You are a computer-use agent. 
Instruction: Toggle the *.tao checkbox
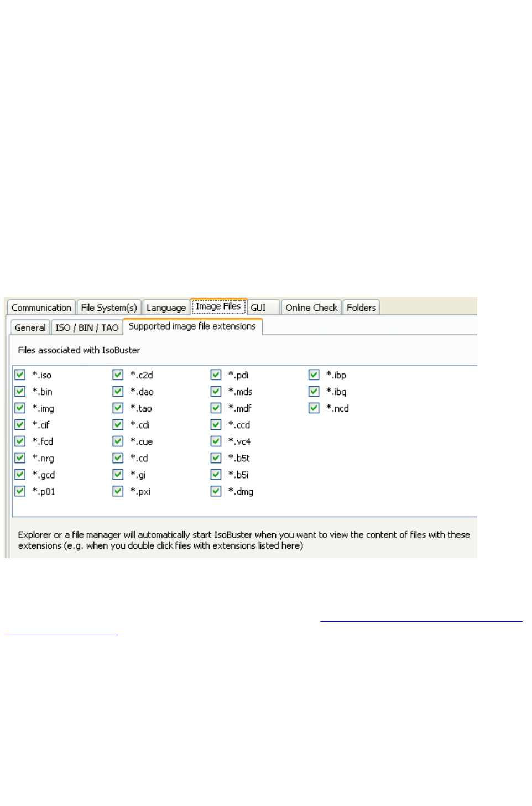coord(118,408)
